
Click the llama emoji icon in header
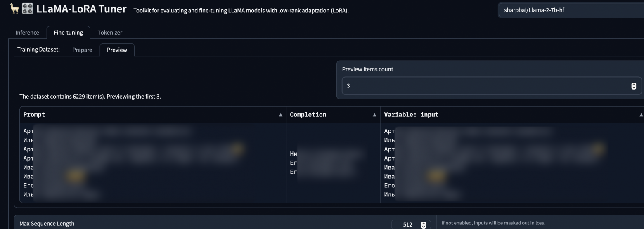[14, 9]
